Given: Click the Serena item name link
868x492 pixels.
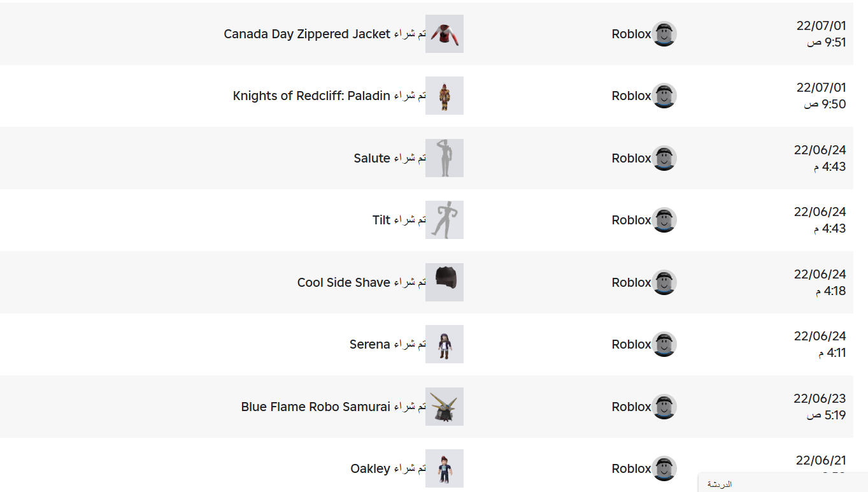Looking at the screenshot, I should 369,345.
